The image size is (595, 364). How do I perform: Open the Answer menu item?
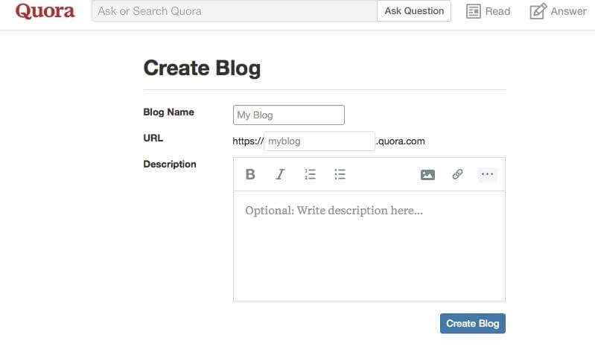559,11
